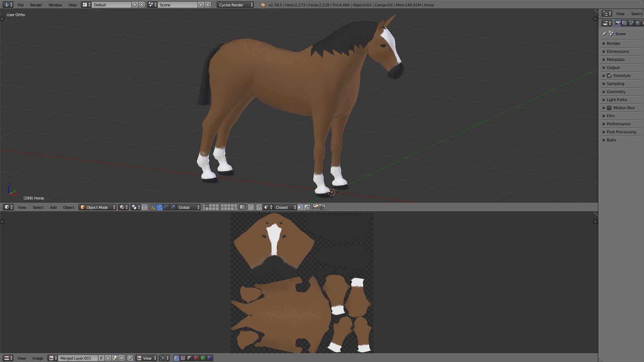Open the Render Layers properties tab
Screen dimensions: 644x362
[625, 23]
